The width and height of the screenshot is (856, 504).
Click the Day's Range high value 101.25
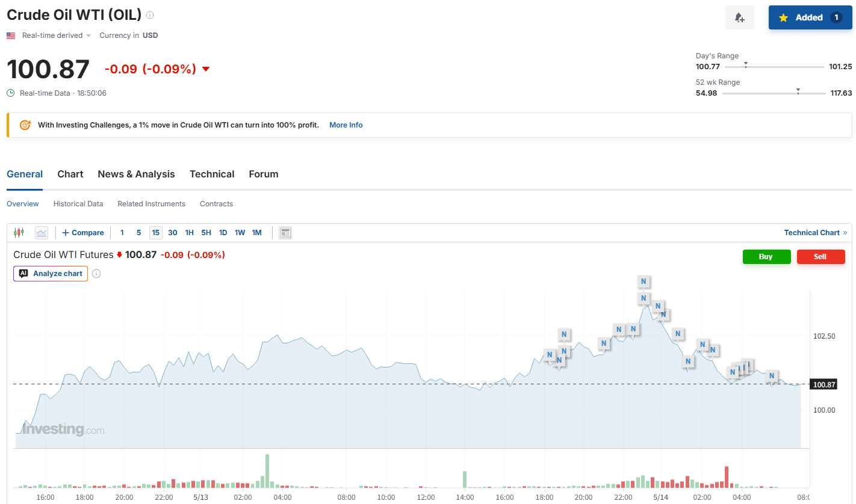pos(840,67)
